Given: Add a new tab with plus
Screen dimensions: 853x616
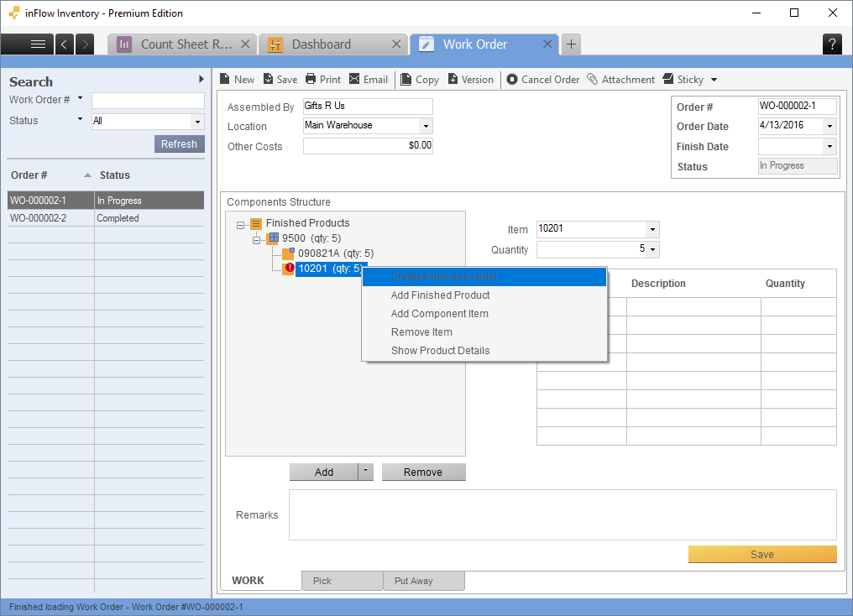Looking at the screenshot, I should (x=571, y=44).
